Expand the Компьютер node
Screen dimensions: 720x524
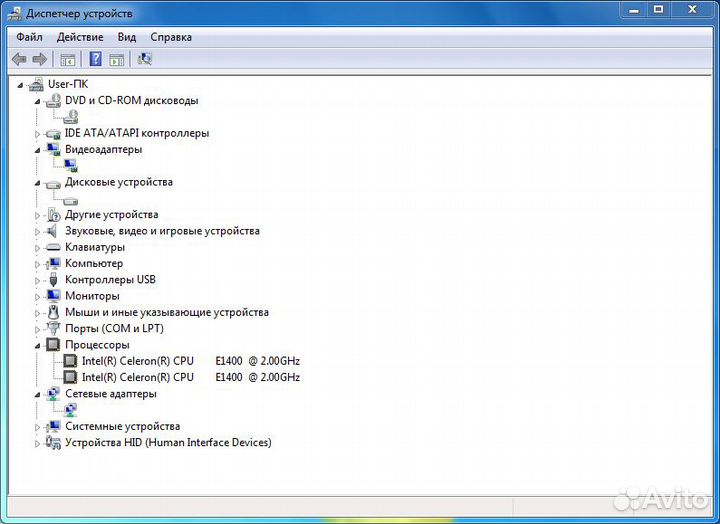click(37, 265)
